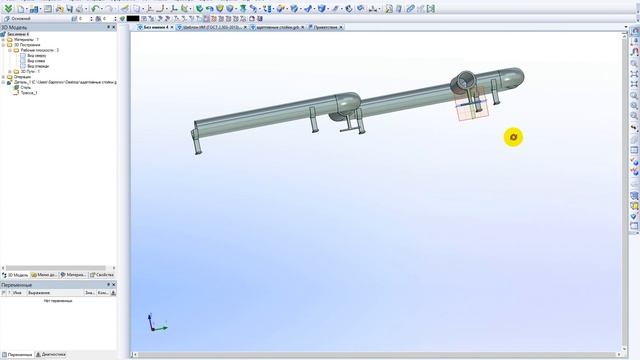
Task: Click the first numeric stepper field after Основной
Action: tap(84, 18)
